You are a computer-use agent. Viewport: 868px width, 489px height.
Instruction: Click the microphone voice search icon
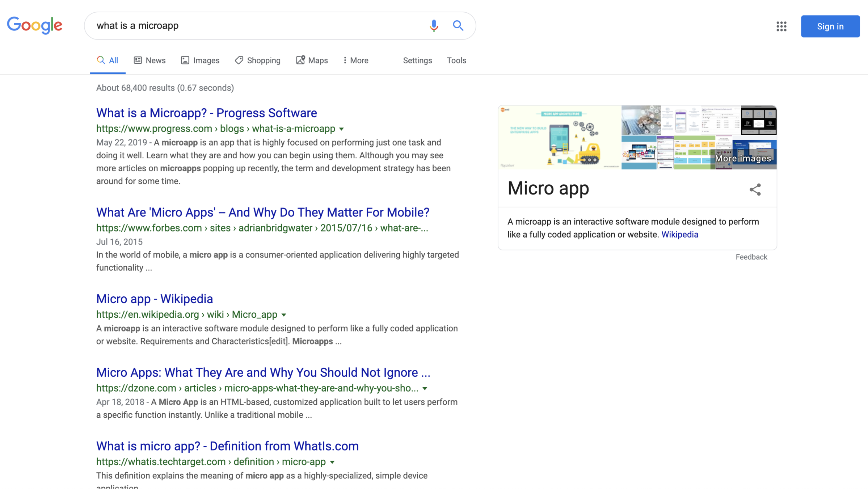(x=434, y=26)
